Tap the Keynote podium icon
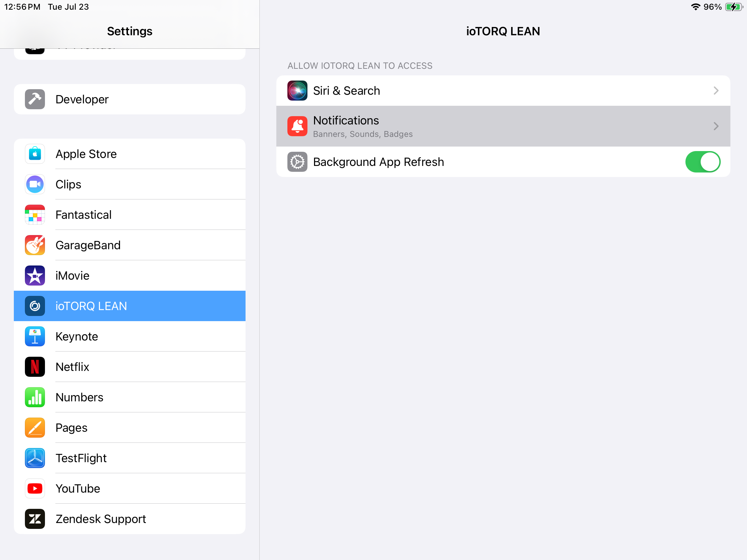The width and height of the screenshot is (747, 560). pos(35,336)
